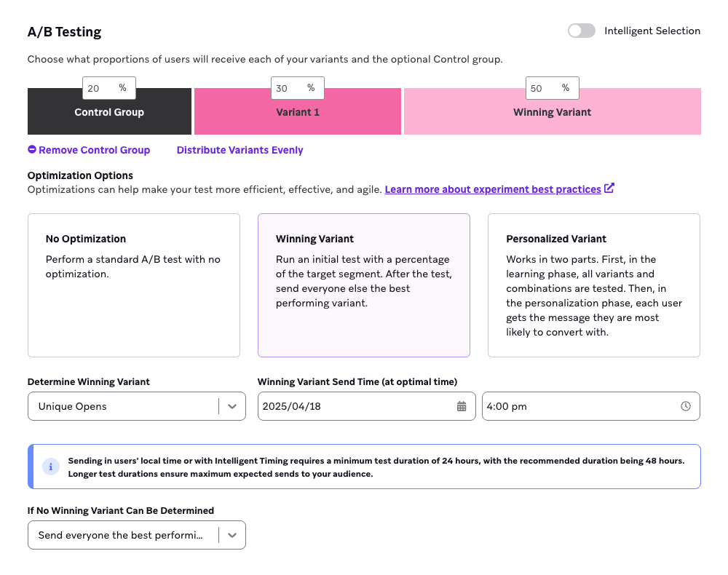Click the external link icon beside best practices

click(x=609, y=189)
